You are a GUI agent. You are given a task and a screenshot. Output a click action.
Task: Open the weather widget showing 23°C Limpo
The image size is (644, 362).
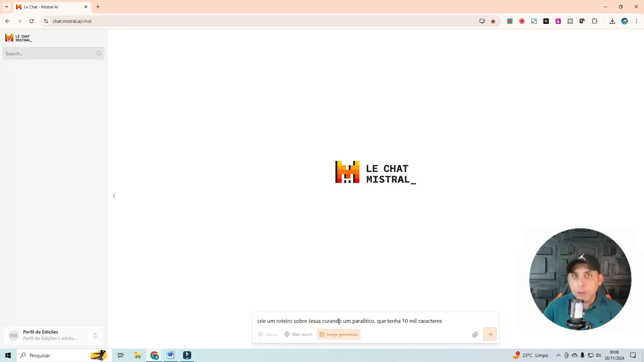pos(531,355)
